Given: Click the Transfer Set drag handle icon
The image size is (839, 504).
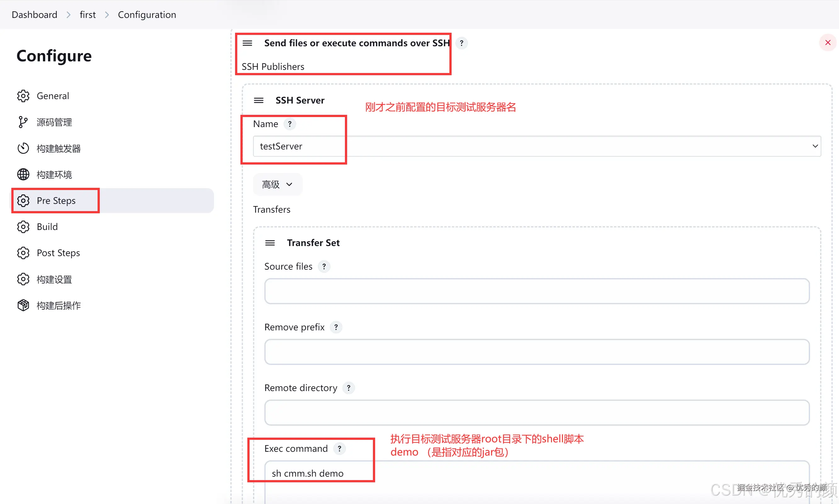Looking at the screenshot, I should 270,243.
